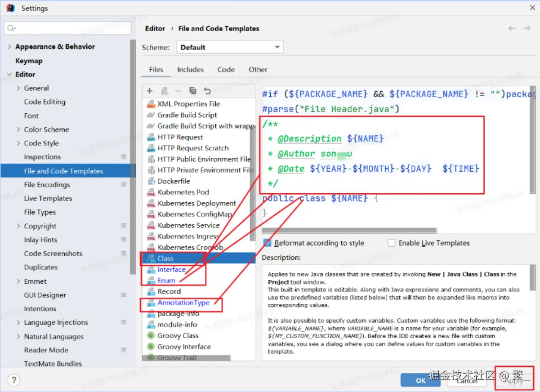Click the Copyright project-level settings icon
The height and width of the screenshot is (392, 540).
click(x=124, y=226)
